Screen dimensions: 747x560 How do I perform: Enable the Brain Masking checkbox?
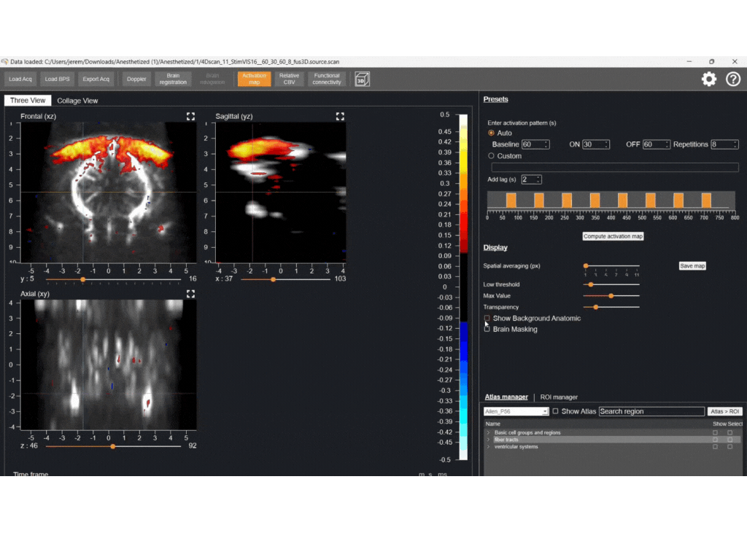pos(487,329)
